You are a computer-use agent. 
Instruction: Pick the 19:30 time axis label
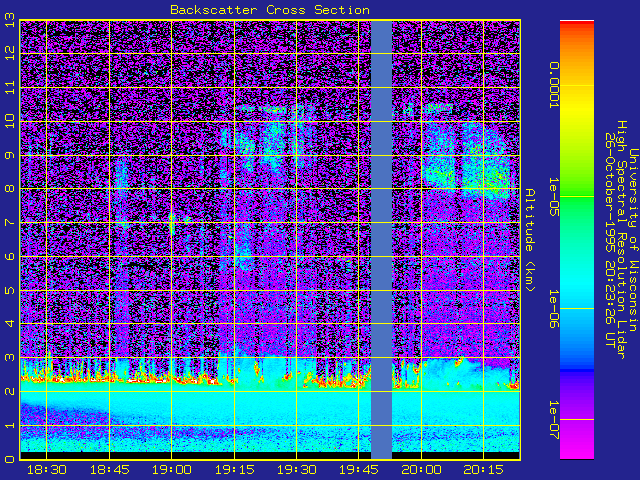297,470
